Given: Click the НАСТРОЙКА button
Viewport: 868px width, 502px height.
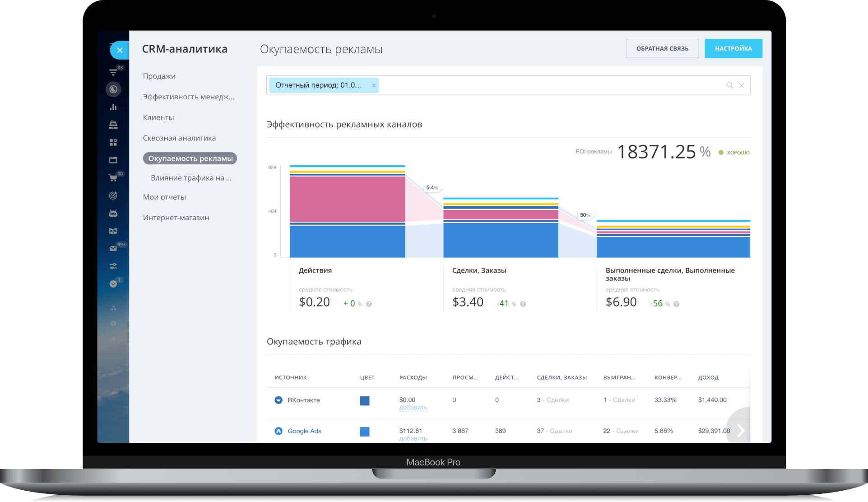Looking at the screenshot, I should (733, 49).
